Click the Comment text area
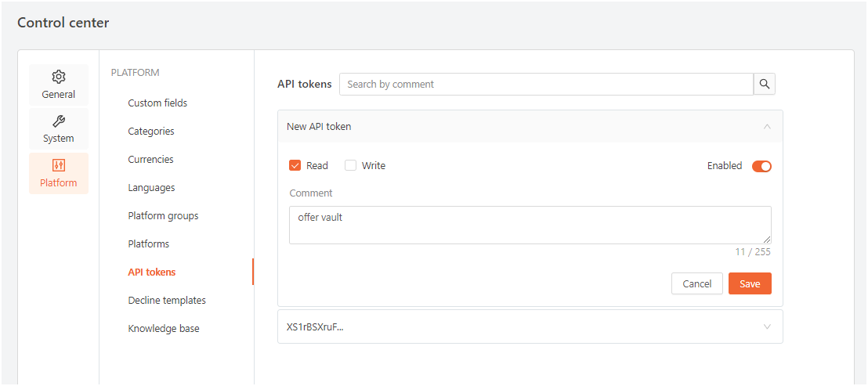 tap(530, 225)
